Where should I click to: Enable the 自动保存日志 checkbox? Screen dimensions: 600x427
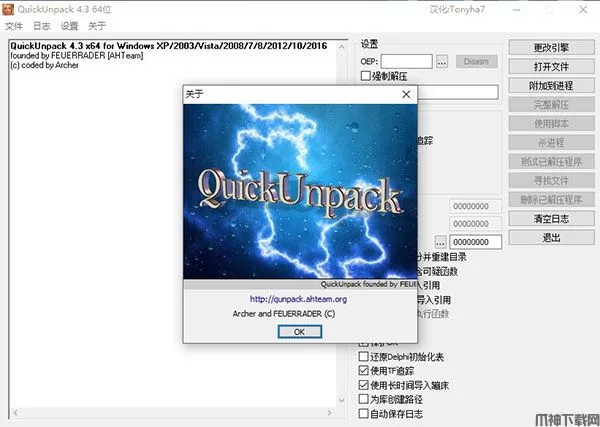click(364, 414)
